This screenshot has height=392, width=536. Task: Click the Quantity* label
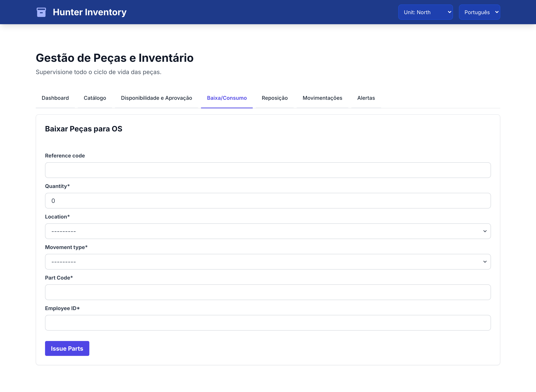(57, 186)
